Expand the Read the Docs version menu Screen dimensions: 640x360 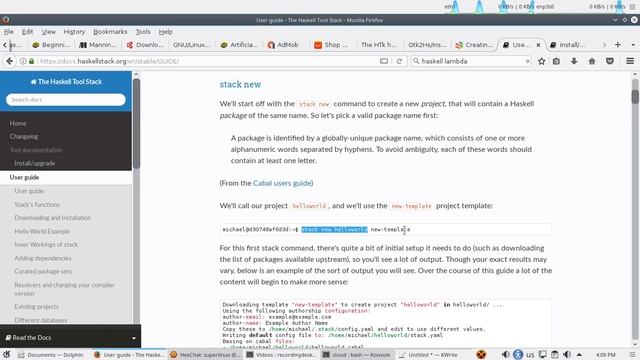tap(70, 338)
